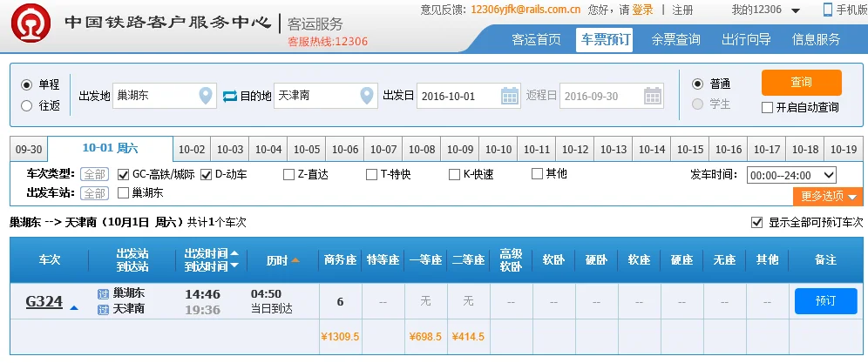Screen dimensions: 868x363
Task: Click 手机版 mobile link text
Action: [851, 10]
